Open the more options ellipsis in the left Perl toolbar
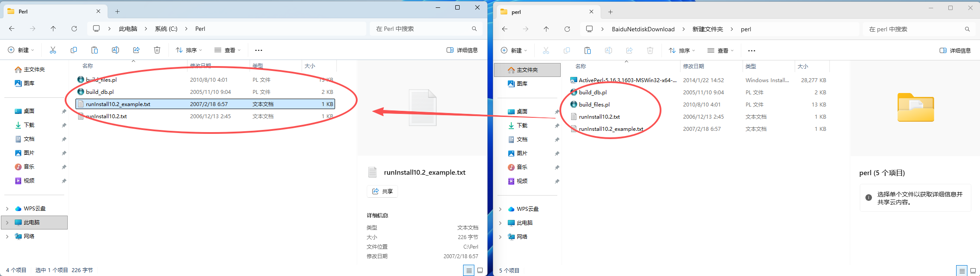The width and height of the screenshot is (980, 276). 259,50
